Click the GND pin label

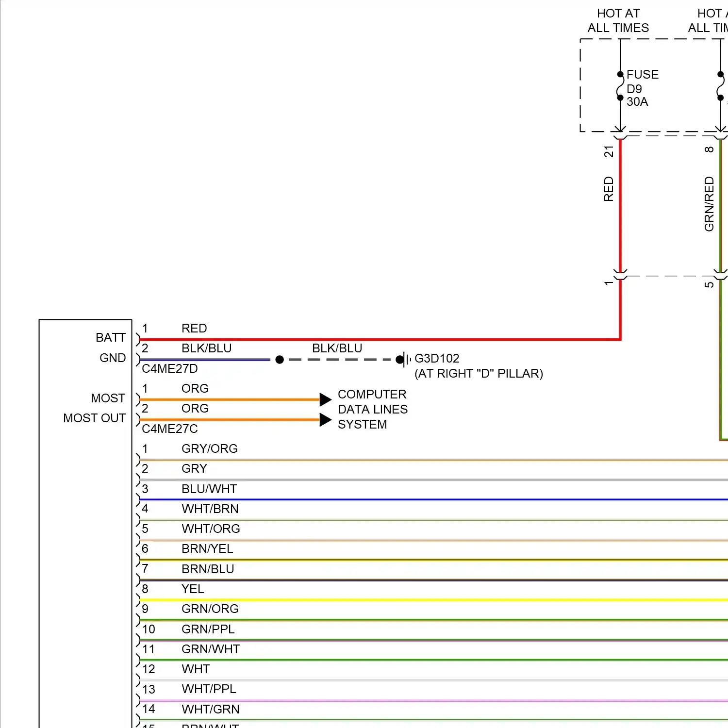pyautogui.click(x=113, y=358)
